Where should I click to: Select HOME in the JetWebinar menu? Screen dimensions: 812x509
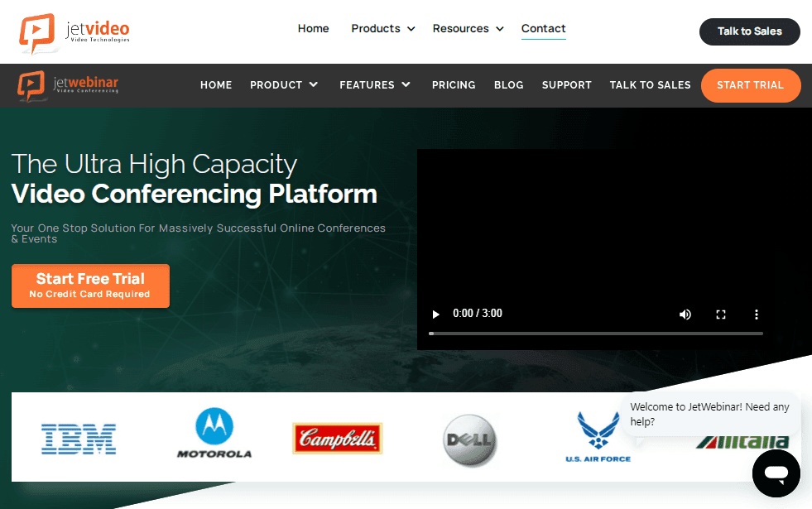216,85
